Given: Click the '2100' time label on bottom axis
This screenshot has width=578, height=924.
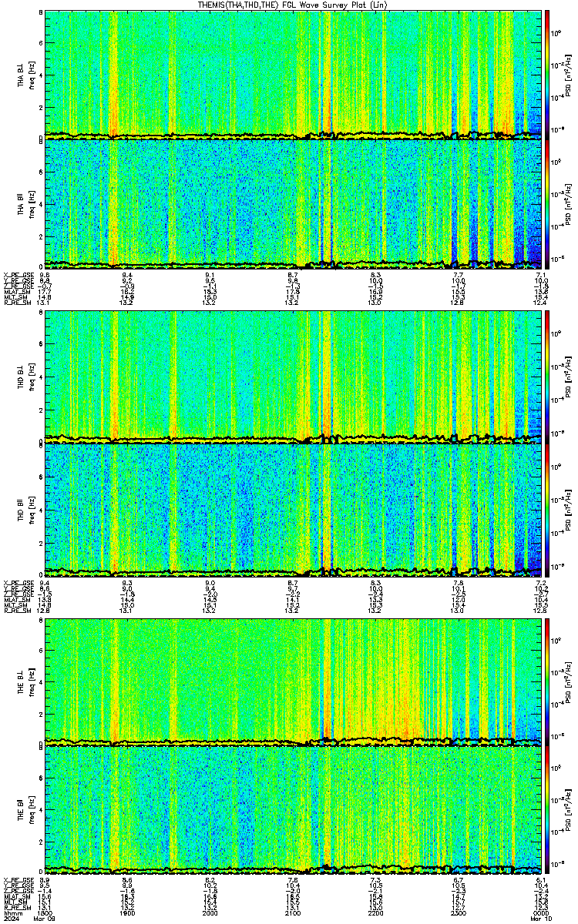Looking at the screenshot, I should tap(294, 913).
